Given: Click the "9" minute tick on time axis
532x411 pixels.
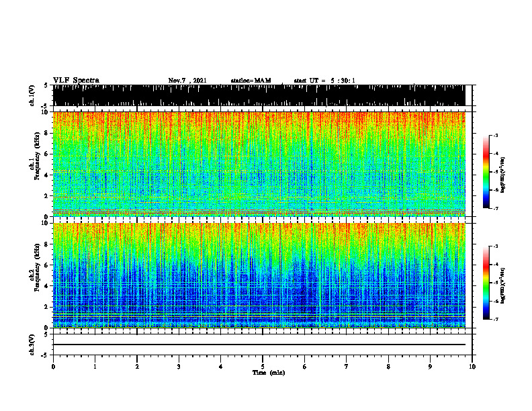Looking at the screenshot, I should coord(430,367).
